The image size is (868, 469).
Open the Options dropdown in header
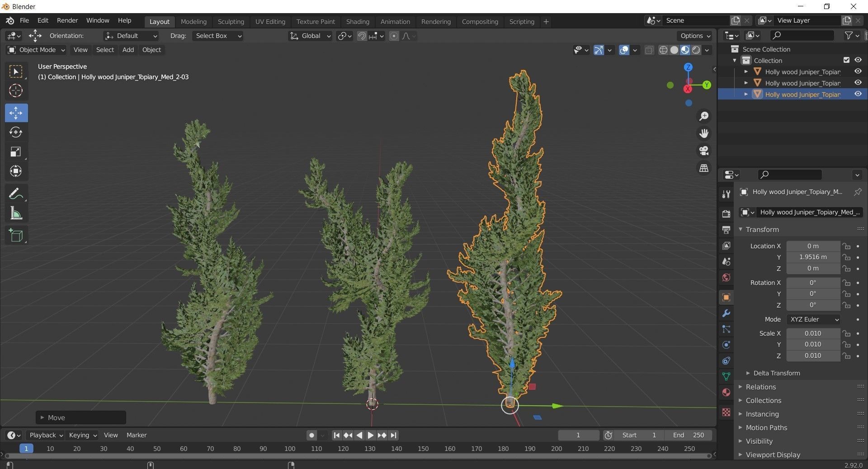[695, 36]
